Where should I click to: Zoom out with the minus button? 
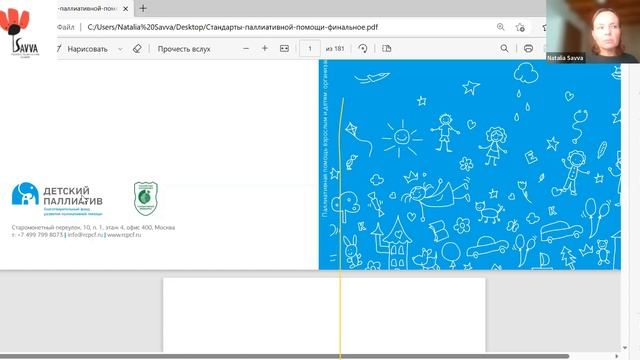tap(246, 48)
